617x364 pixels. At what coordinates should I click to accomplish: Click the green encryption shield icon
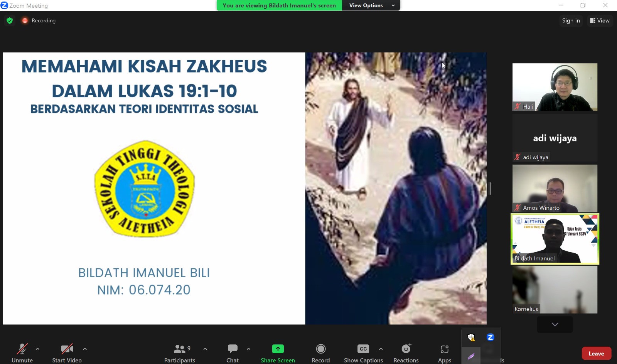[10, 20]
